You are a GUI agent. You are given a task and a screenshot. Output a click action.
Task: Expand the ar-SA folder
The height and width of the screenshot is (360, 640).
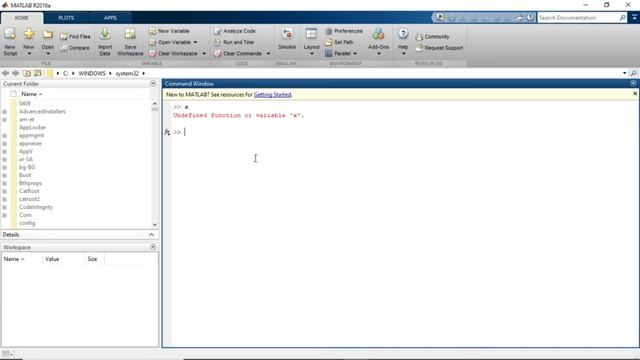(4, 159)
